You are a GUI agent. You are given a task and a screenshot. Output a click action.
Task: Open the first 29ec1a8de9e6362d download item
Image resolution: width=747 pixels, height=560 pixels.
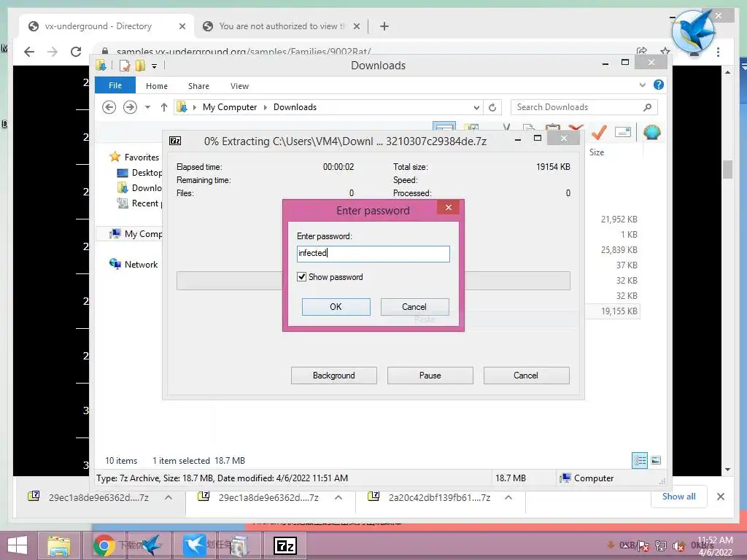[98, 497]
